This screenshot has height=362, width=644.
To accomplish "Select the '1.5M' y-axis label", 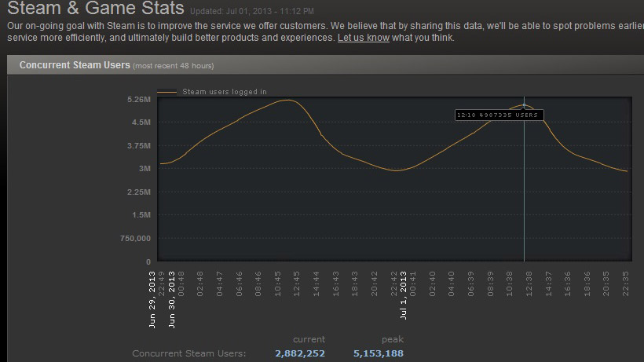I will [x=141, y=215].
